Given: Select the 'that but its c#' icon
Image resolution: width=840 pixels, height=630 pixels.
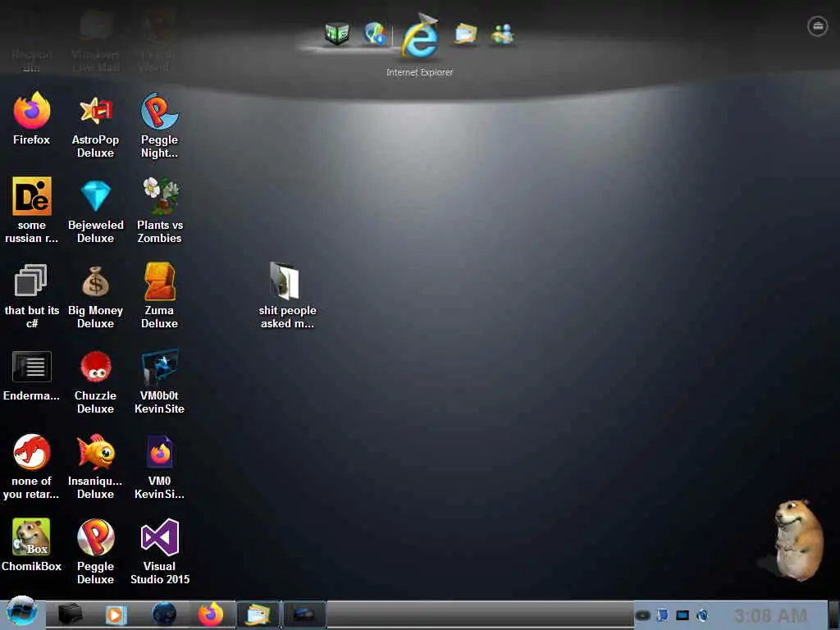Looking at the screenshot, I should pyautogui.click(x=32, y=295).
